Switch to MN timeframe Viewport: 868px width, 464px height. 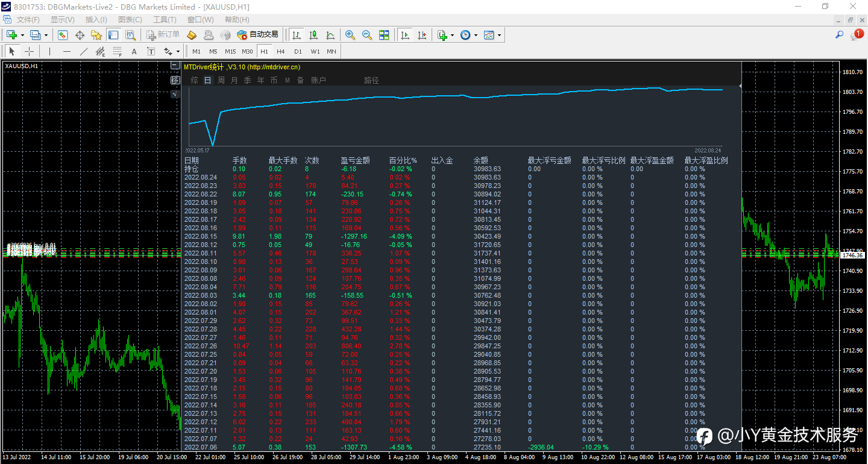coord(332,51)
